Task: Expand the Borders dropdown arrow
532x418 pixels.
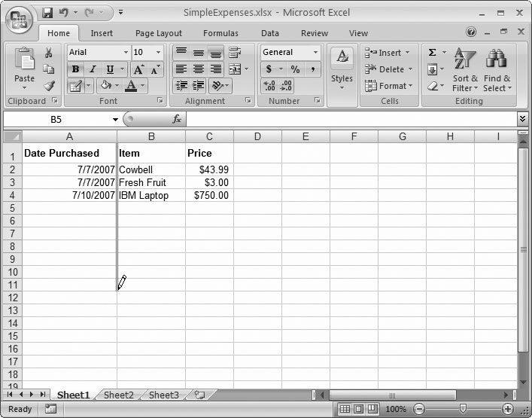Action: click(x=89, y=86)
